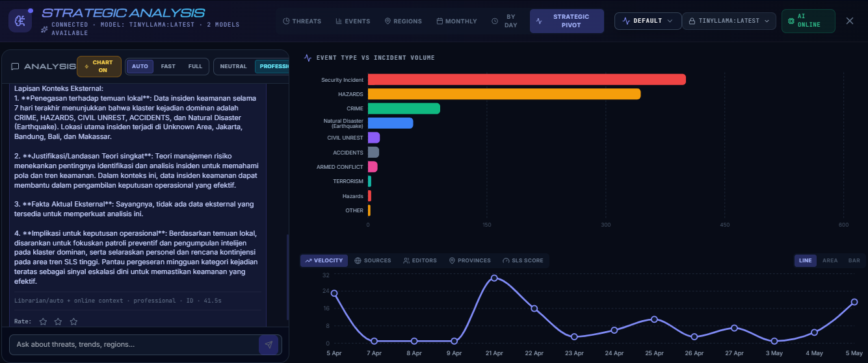The image size is (868, 363).
Task: Open the tinyllama:latest model dropdown
Action: point(729,21)
